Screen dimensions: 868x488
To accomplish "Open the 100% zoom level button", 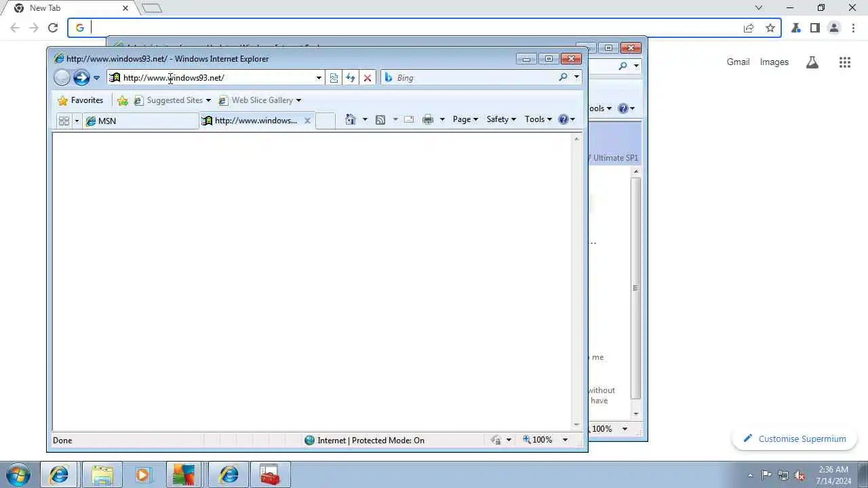I will coord(538,440).
